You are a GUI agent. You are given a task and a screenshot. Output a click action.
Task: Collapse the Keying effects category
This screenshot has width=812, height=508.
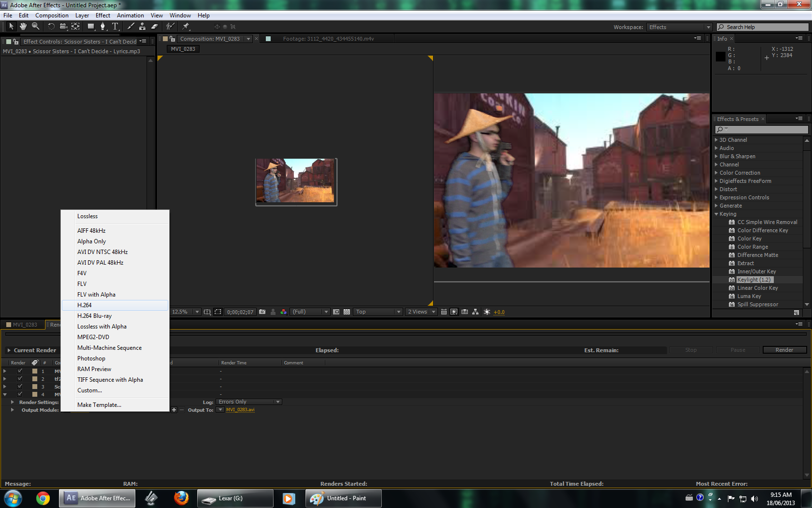click(x=716, y=214)
